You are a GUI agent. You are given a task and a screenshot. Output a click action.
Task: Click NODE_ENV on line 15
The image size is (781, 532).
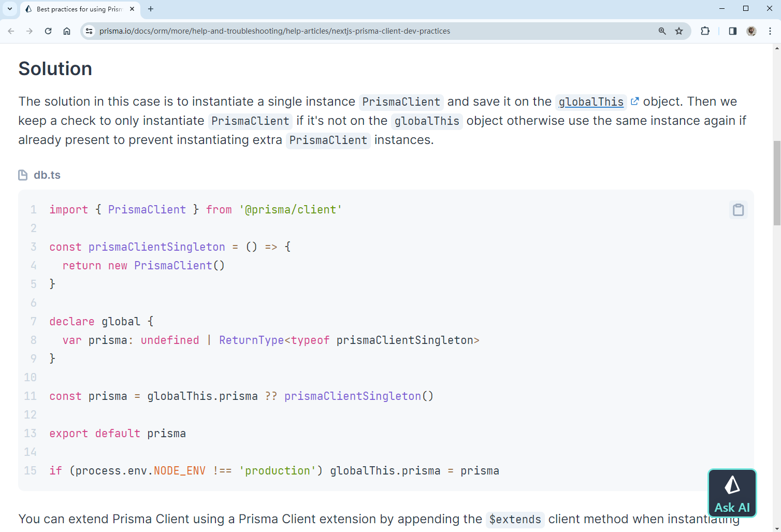[180, 471]
